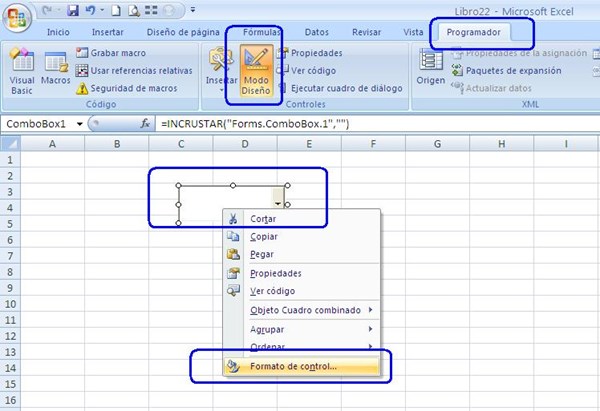The image size is (600, 411).
Task: Switch to the Insertar ribbon tab
Action: point(108,32)
